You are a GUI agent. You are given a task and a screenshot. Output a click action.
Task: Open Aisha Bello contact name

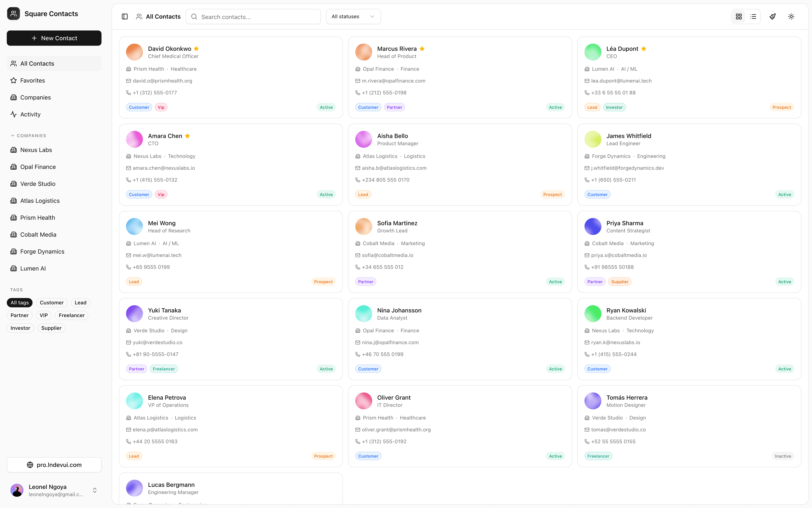point(393,136)
